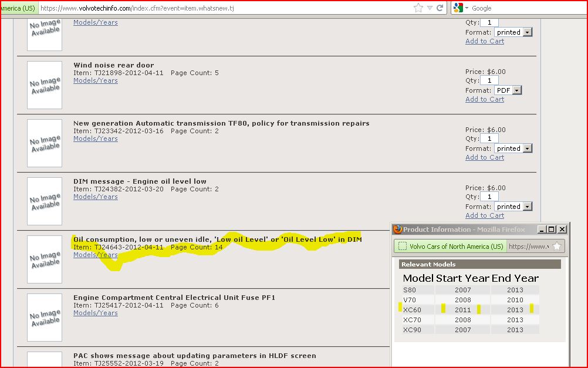The width and height of the screenshot is (588, 368).
Task: Click title Engine Compartment Central Electrical Unit Fuse PF1
Action: 174,298
